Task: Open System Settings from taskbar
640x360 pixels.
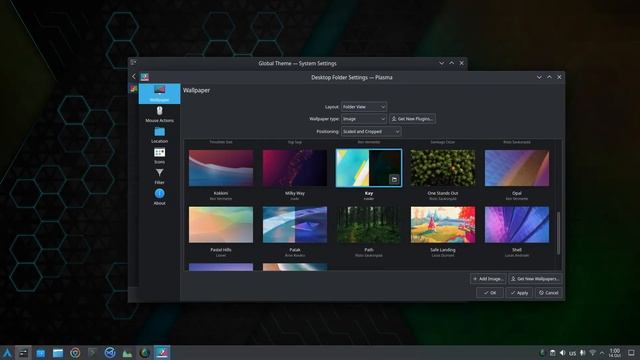Action: (23, 353)
